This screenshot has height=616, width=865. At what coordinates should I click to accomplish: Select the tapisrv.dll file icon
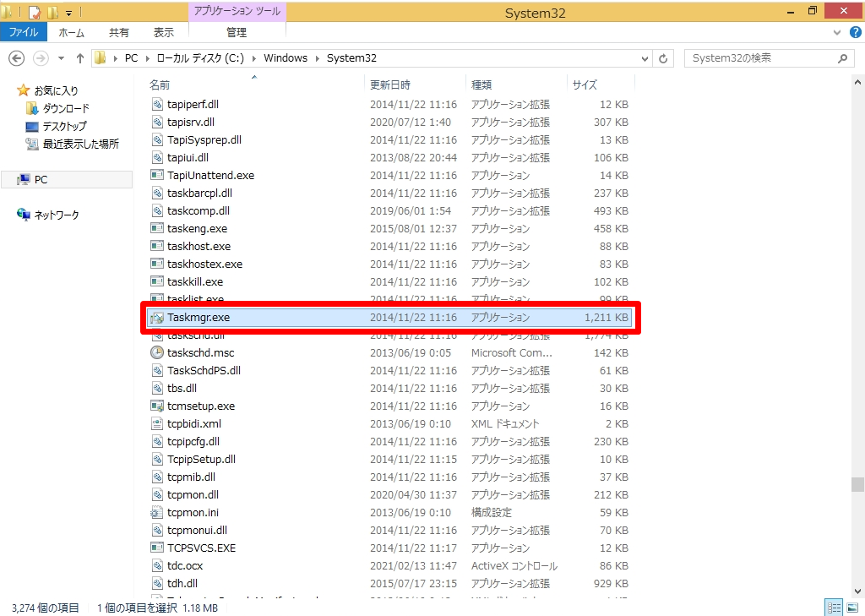click(x=157, y=122)
